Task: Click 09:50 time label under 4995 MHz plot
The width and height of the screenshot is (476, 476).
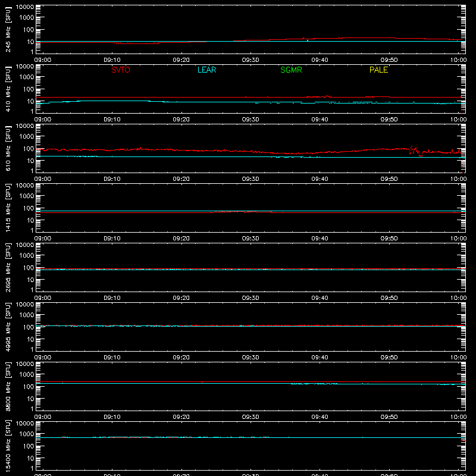Action: (x=389, y=358)
